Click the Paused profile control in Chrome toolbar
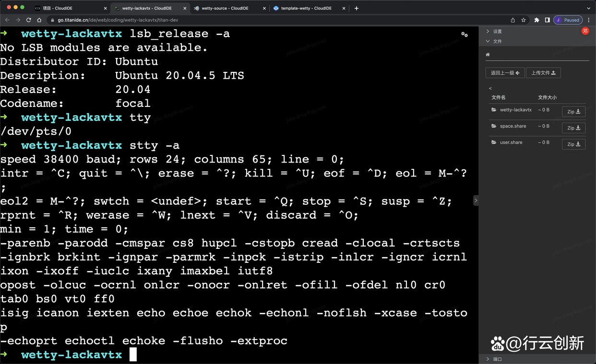 coord(568,20)
